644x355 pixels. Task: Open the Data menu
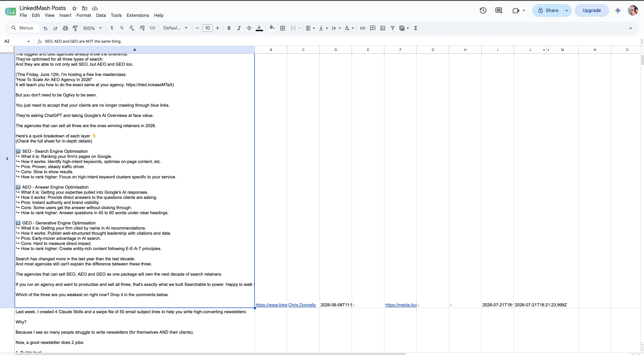[x=101, y=15]
